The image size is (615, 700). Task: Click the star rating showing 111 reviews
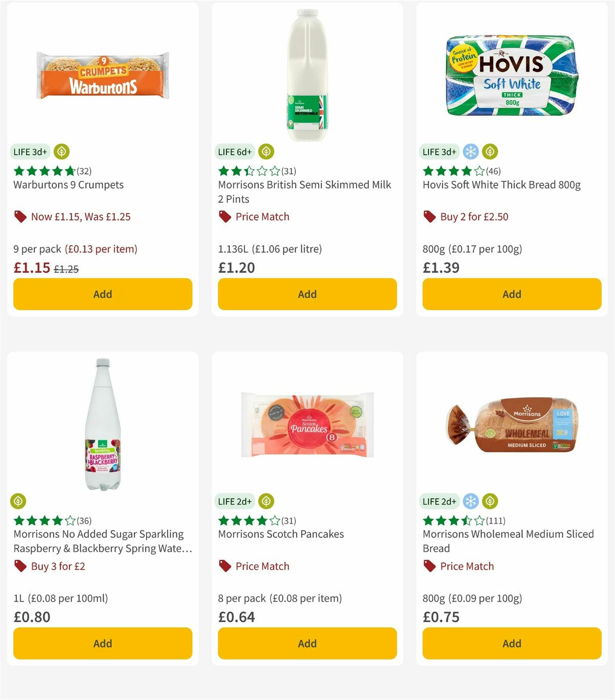point(460,521)
